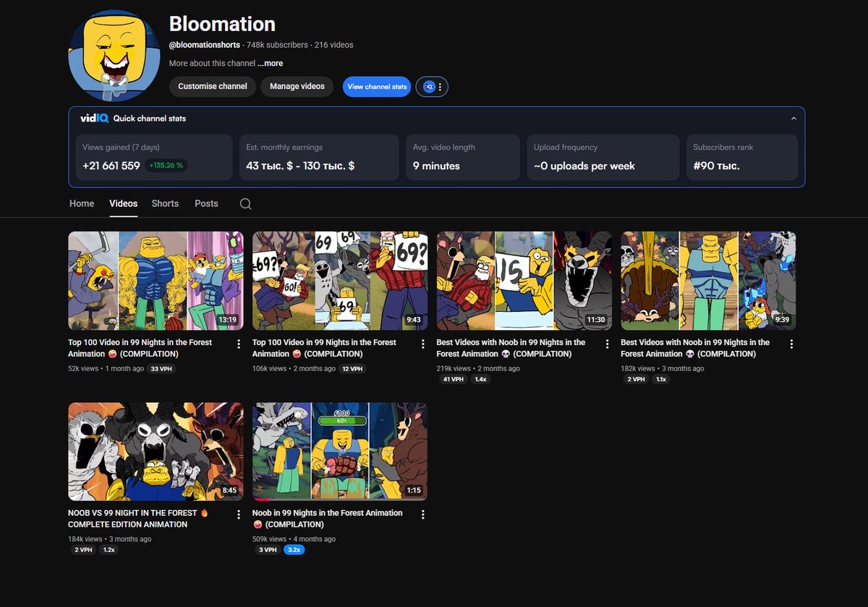Open options menu for 9:39 Best Videos video
The height and width of the screenshot is (607, 868).
(791, 344)
